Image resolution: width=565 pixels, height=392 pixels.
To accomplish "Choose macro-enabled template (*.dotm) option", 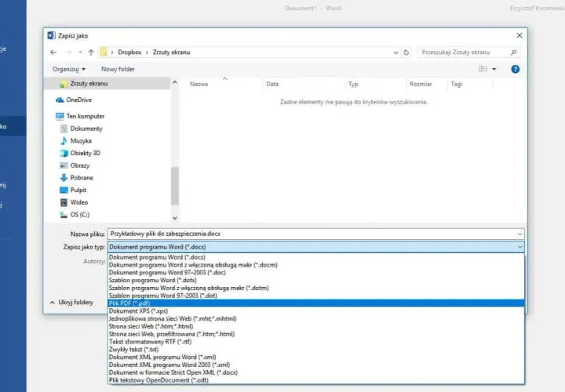I will tap(316, 288).
